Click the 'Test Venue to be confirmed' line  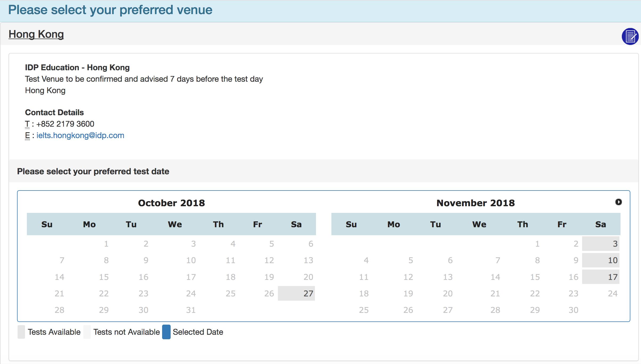click(x=144, y=79)
